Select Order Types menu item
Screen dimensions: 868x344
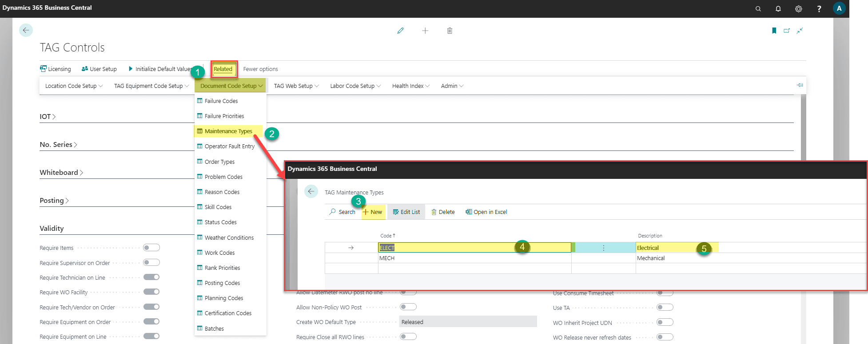pos(230,162)
